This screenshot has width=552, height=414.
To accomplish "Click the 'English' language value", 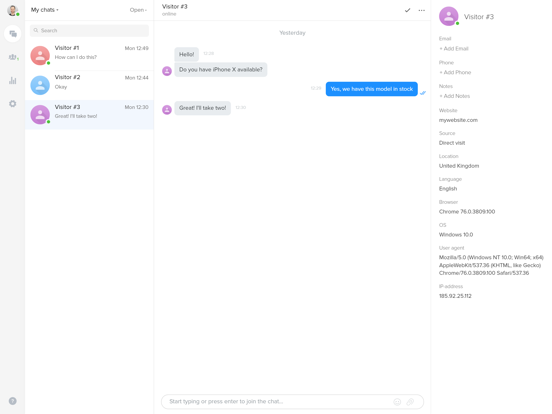I will pos(448,189).
